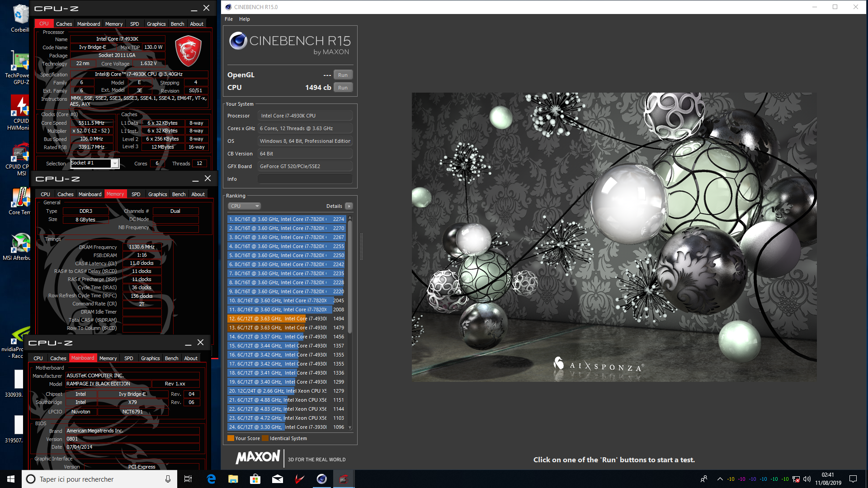
Task: Switch to Caches tab in top CPU-Z window
Action: point(64,24)
